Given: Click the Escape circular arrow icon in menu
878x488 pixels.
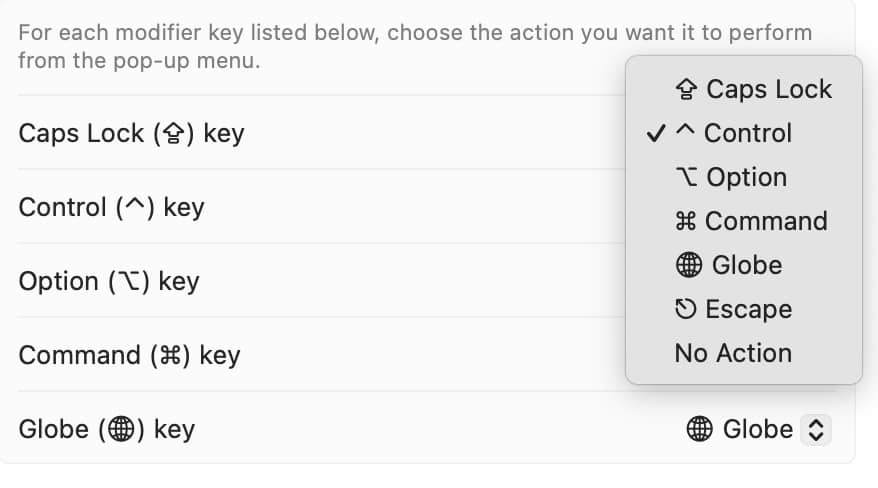Looking at the screenshot, I should click(685, 309).
